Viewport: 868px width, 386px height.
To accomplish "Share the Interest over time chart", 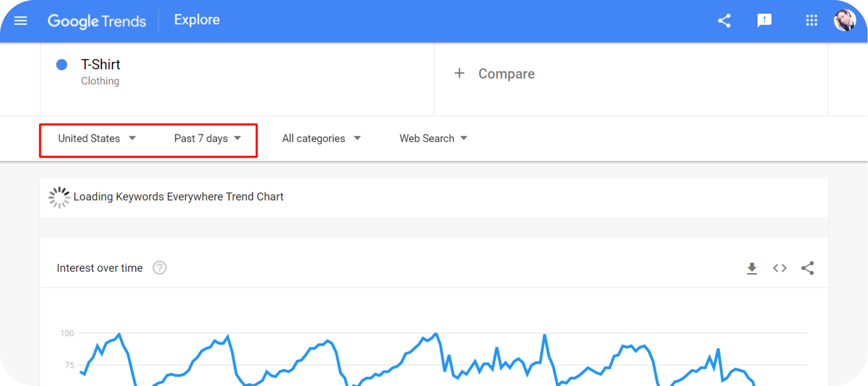I will [808, 268].
